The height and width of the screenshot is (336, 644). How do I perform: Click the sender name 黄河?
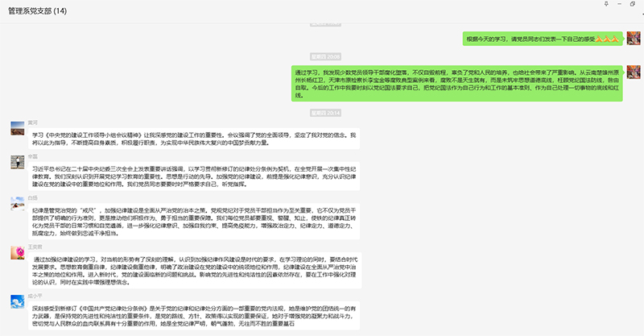tap(33, 122)
